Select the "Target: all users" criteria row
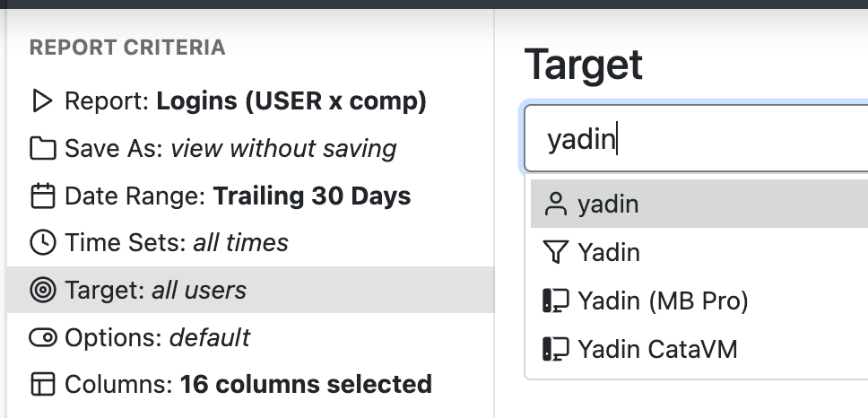868x418 pixels. pyautogui.click(x=156, y=290)
